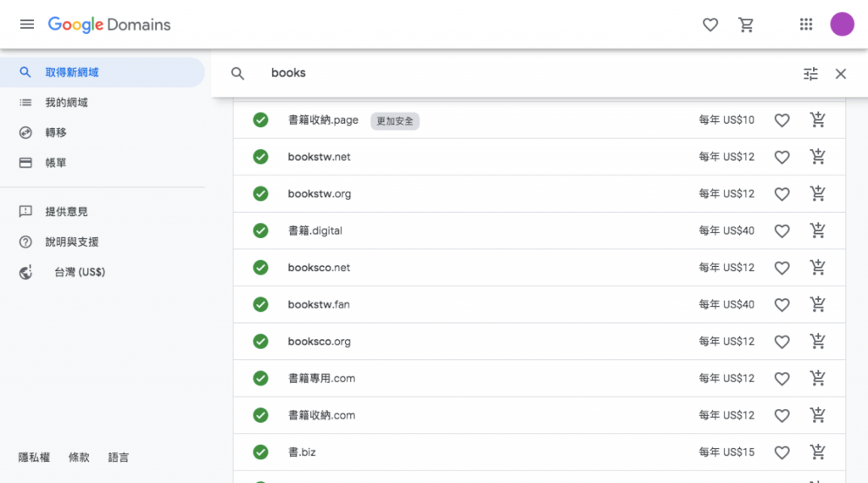Change region 台灣 (US$) setting
The height and width of the screenshot is (483, 868).
pyautogui.click(x=80, y=273)
